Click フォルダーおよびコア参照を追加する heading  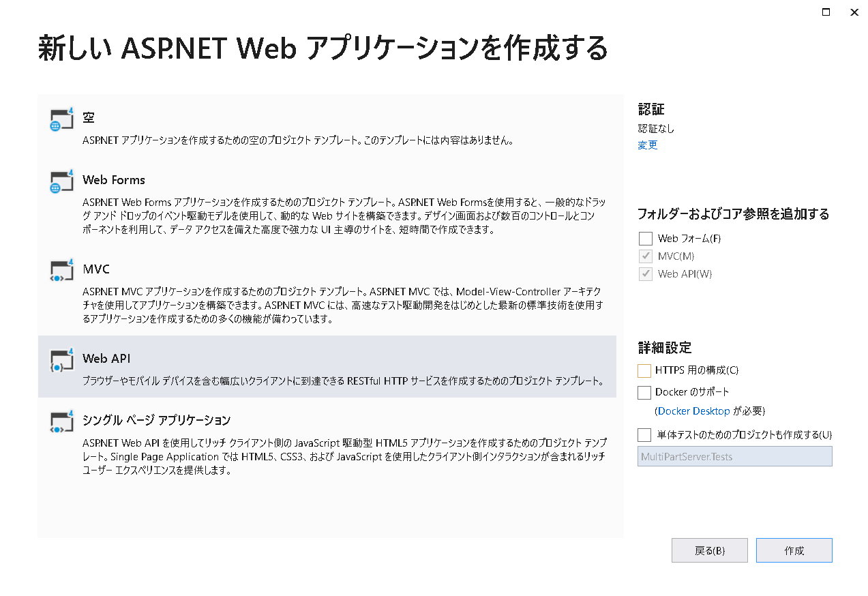(734, 214)
